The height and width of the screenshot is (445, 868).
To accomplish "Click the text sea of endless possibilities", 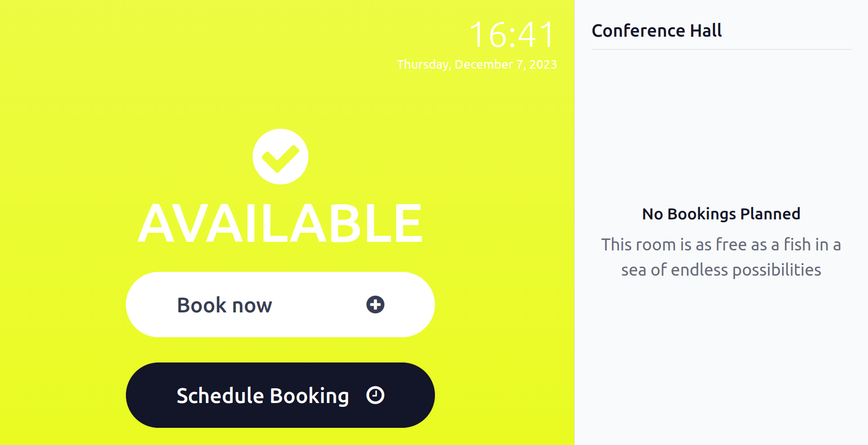I will [x=721, y=270].
